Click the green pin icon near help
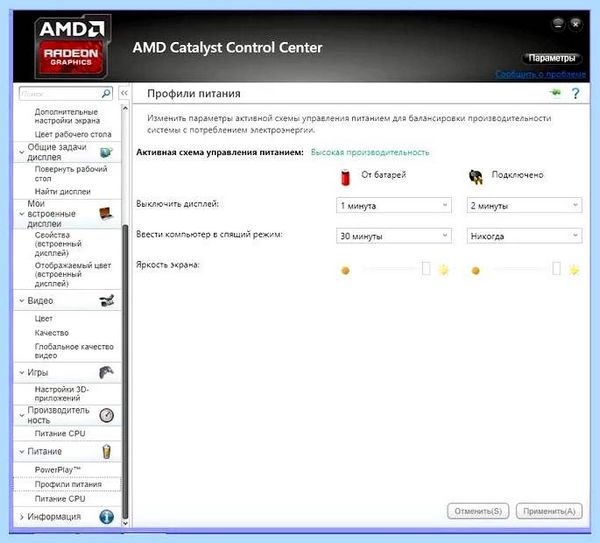600x543 pixels. (555, 93)
